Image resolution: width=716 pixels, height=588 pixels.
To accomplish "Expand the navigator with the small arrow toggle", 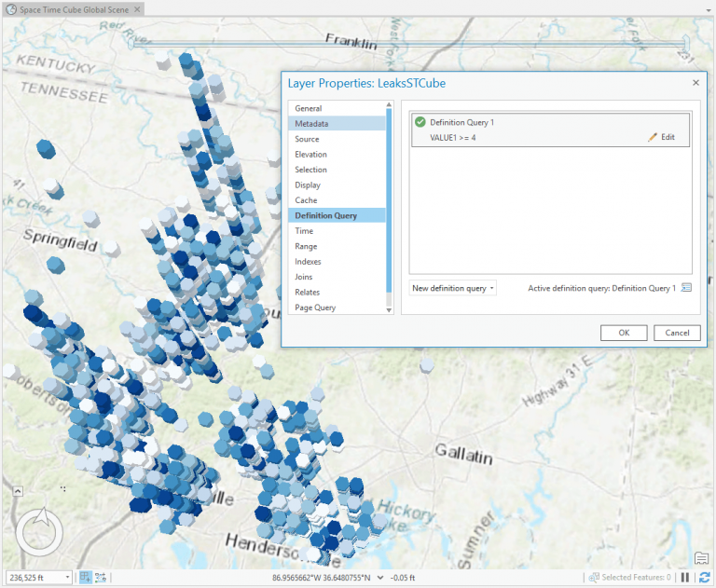I will click(17, 490).
